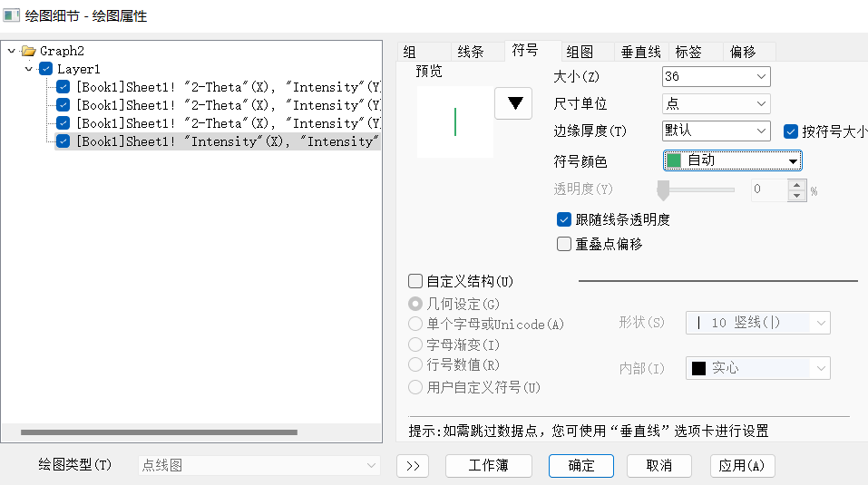Viewport: 868px width, 485px height.
Task: Click the >> expand panel button
Action: (x=413, y=466)
